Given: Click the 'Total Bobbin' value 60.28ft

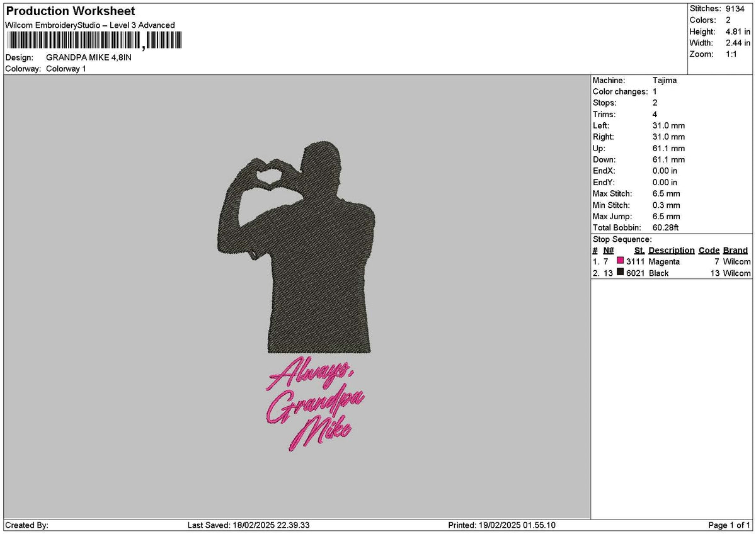Looking at the screenshot, I should 665,227.
